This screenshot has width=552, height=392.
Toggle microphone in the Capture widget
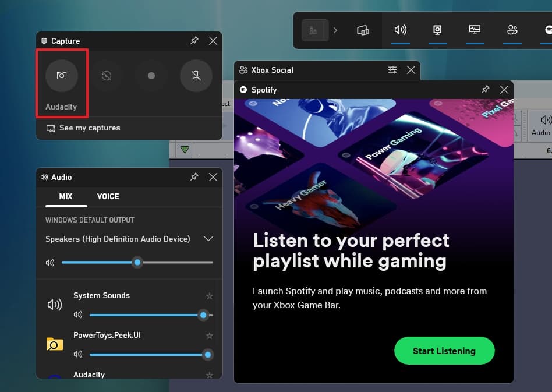[x=196, y=76]
